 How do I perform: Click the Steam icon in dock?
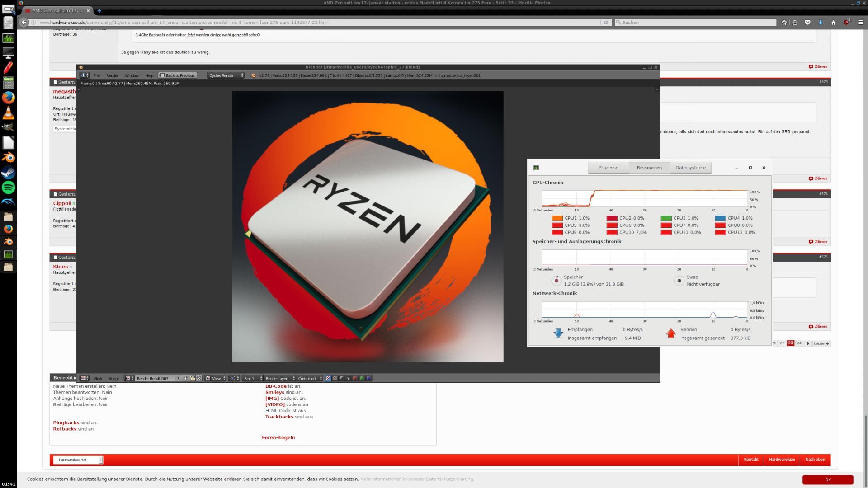8,172
